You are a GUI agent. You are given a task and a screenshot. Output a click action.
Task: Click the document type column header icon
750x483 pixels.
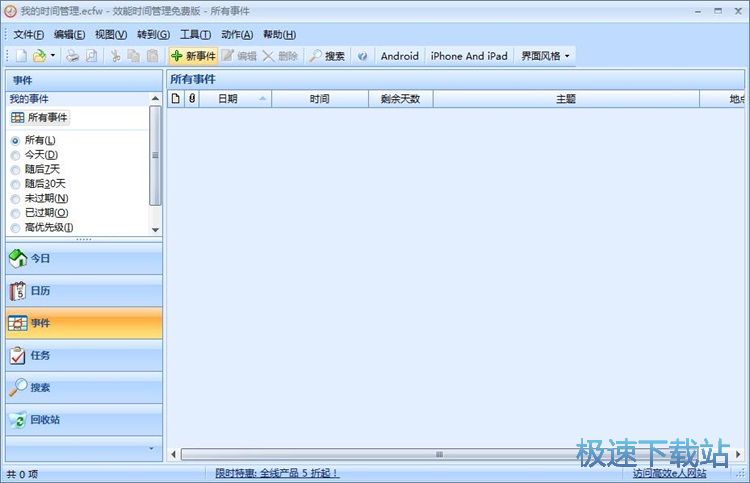pyautogui.click(x=176, y=99)
